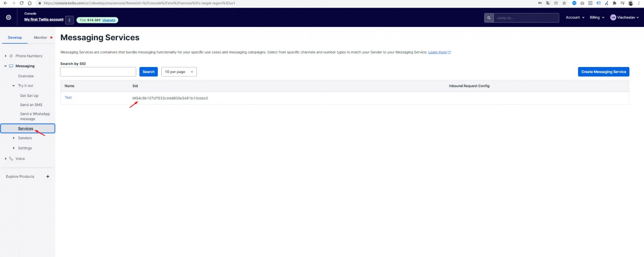Click the Jump to search magnifier icon
Screen dimensions: 644x257
click(488, 18)
